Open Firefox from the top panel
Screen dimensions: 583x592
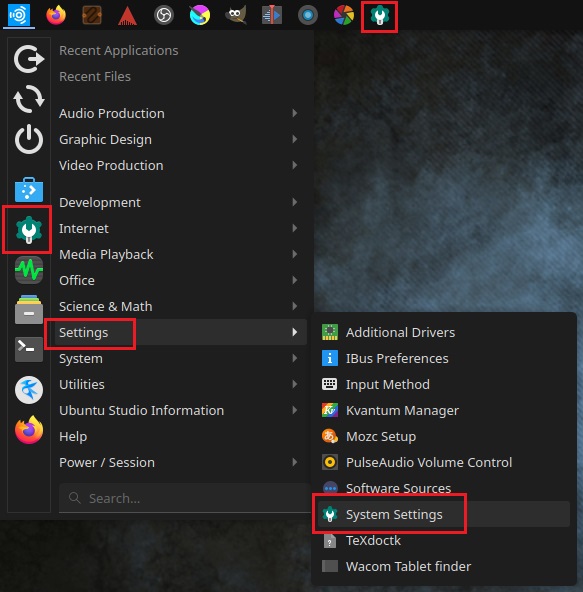[56, 15]
